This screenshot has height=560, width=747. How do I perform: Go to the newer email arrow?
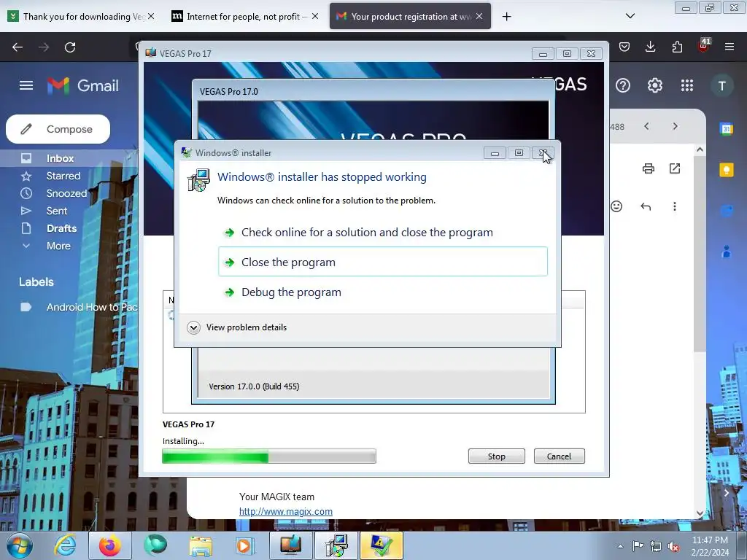pyautogui.click(x=646, y=126)
